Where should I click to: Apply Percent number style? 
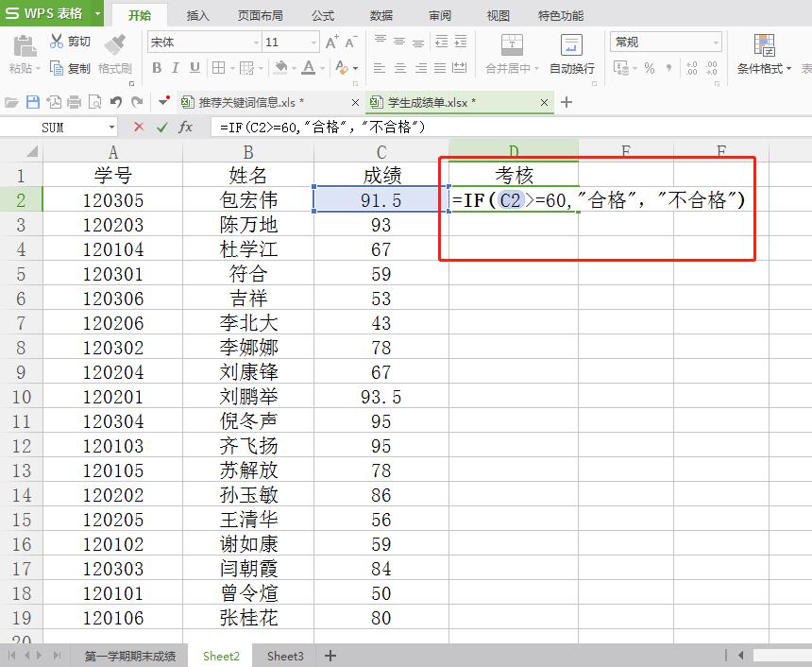651,68
